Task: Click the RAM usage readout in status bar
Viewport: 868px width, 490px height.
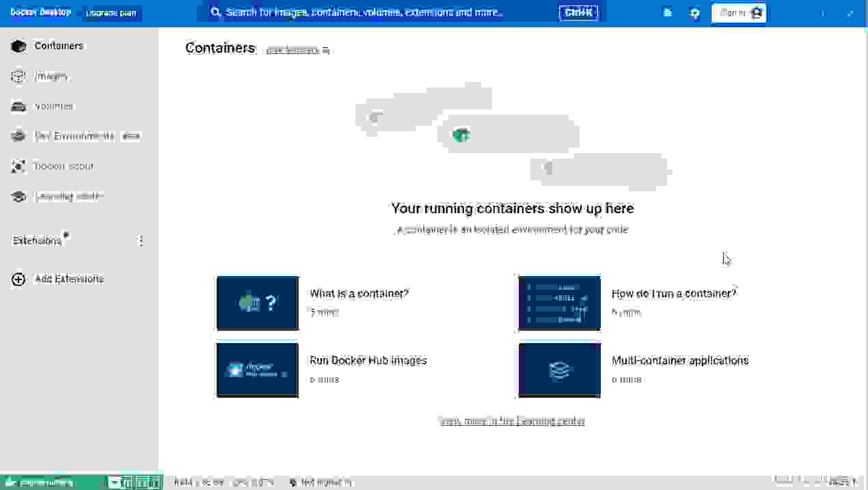Action: (x=200, y=482)
